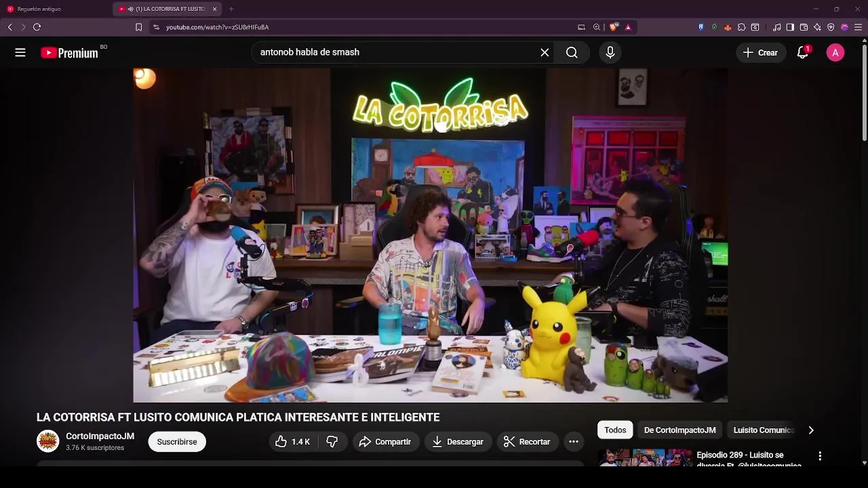Open the Episodio 289 recommended thumbnail
This screenshot has width=868, height=488.
click(x=644, y=457)
